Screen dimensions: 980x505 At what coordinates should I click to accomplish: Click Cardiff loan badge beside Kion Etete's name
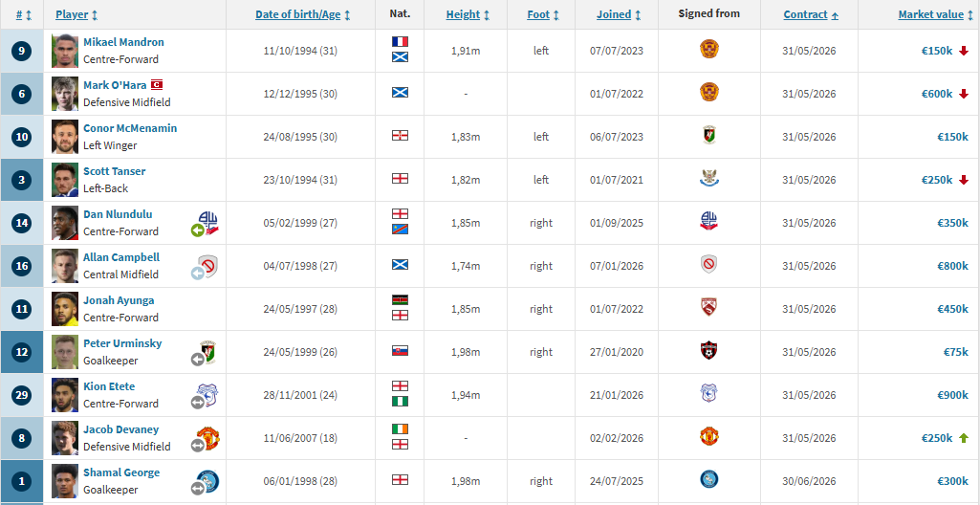click(205, 396)
